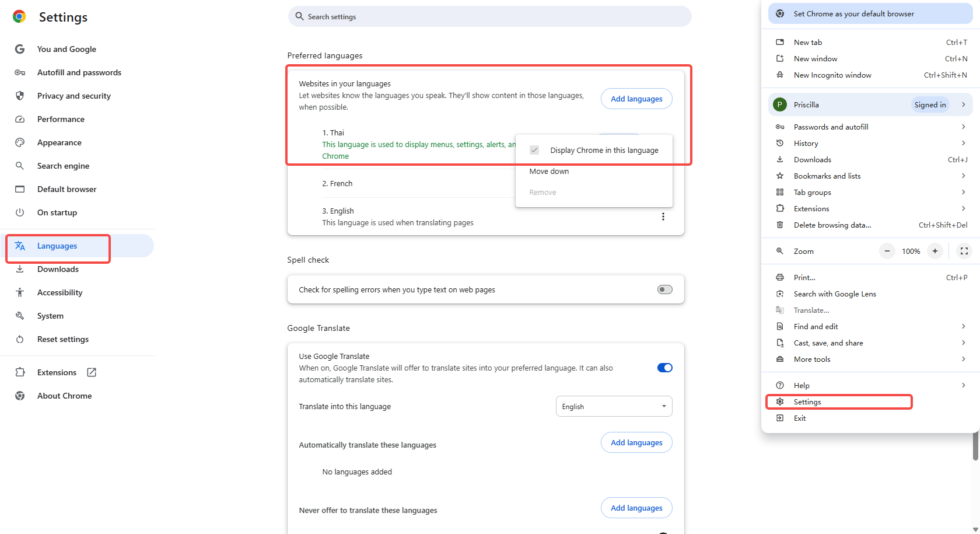Open the Privacy and security settings
Viewport: 980px width, 534px height.
pyautogui.click(x=73, y=95)
